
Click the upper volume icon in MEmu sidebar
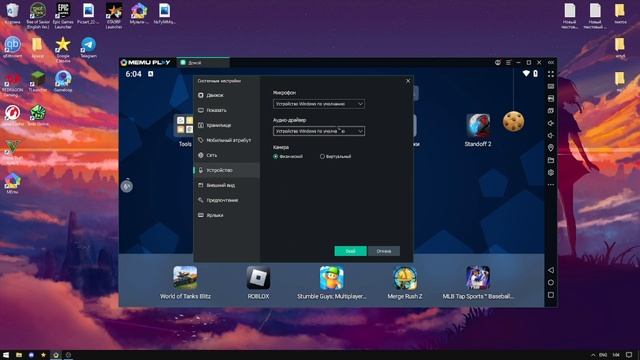[x=551, y=123]
